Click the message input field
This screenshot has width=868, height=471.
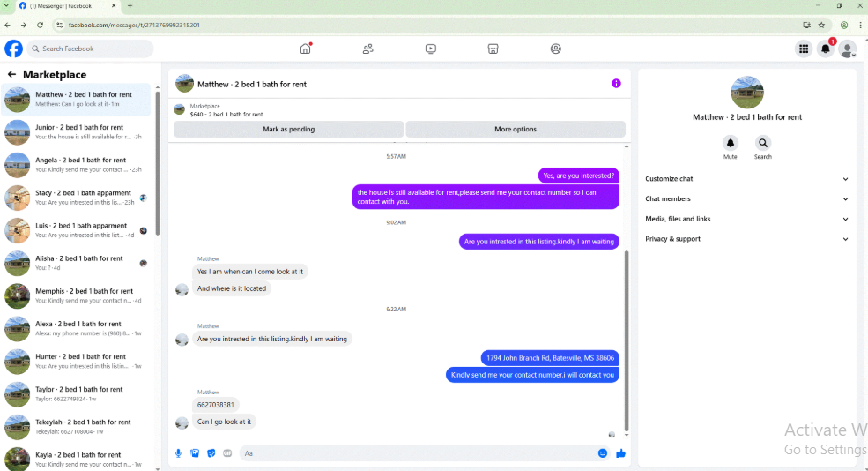point(418,453)
